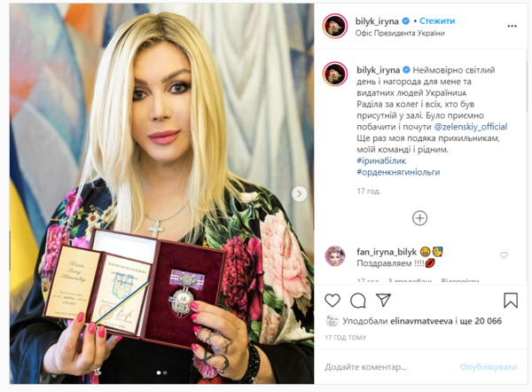Like the fan_iryna_bilyk comment heart

tap(504, 255)
